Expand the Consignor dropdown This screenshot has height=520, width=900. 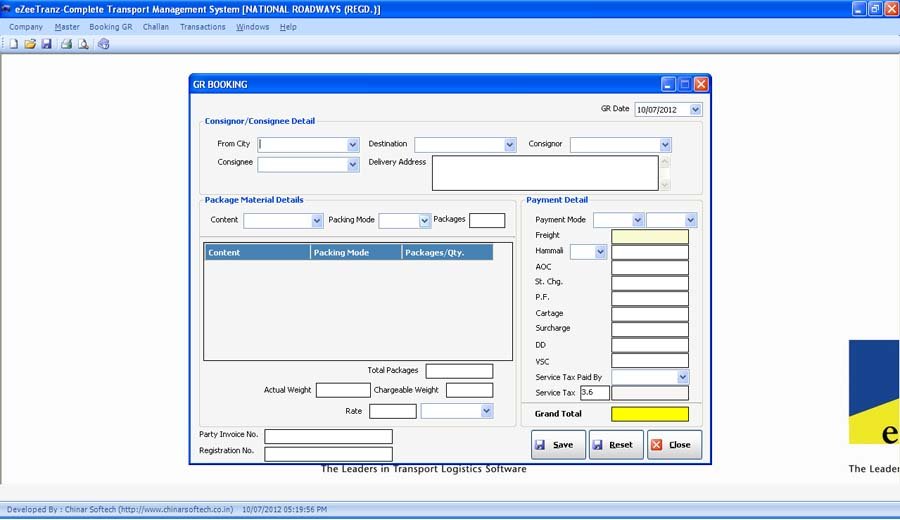(665, 145)
